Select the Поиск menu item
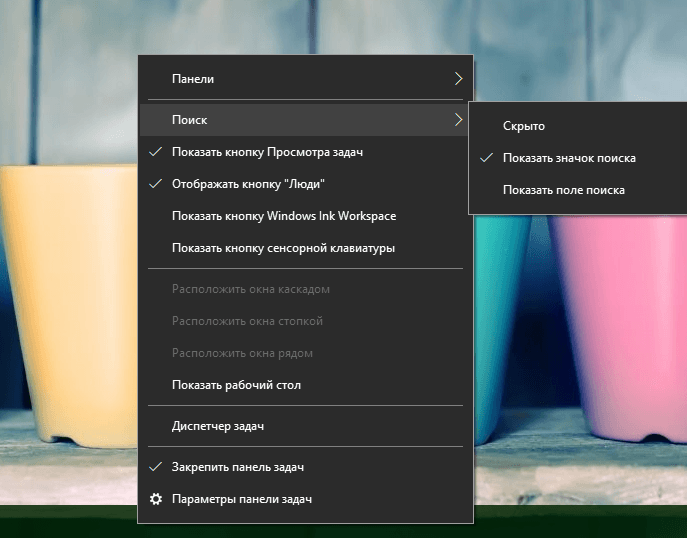 click(305, 120)
